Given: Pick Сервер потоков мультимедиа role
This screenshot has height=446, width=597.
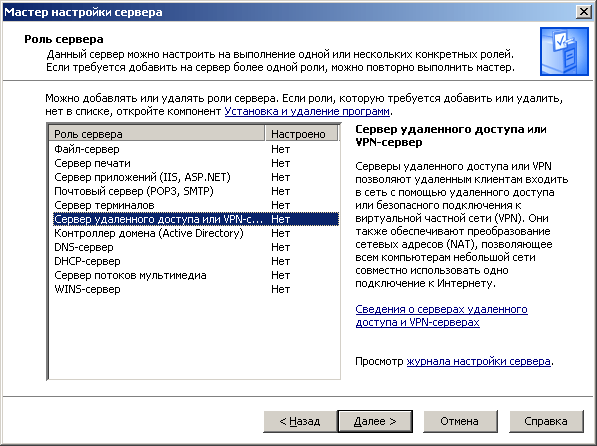Looking at the screenshot, I should (196, 275).
